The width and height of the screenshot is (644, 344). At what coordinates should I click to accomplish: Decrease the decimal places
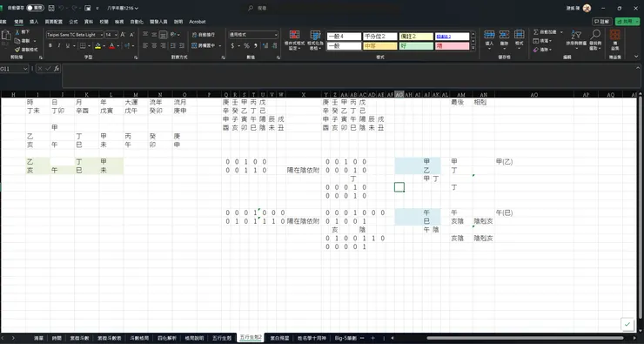point(274,45)
